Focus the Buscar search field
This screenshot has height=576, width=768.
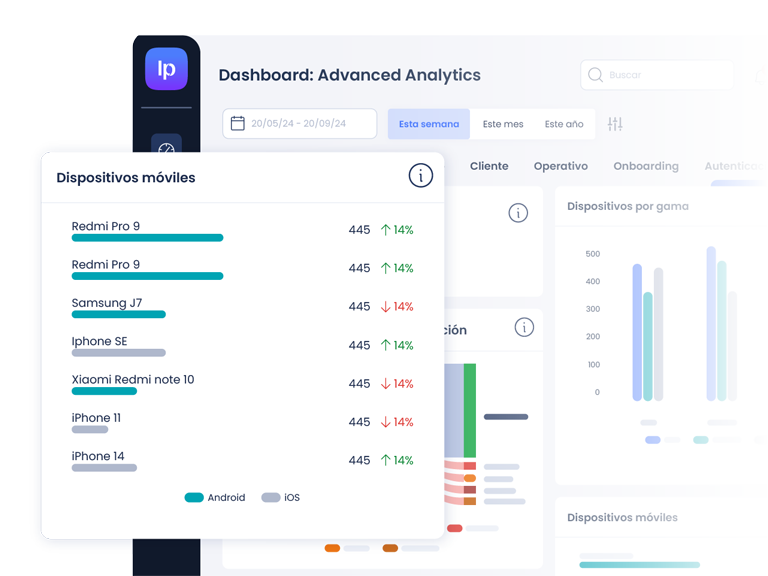pos(657,75)
